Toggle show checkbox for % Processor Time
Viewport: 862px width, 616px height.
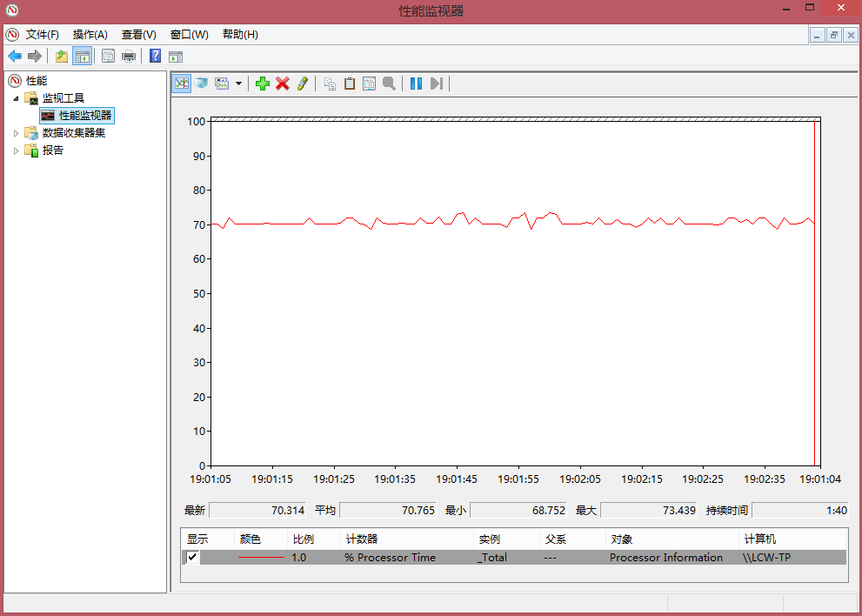pos(192,558)
